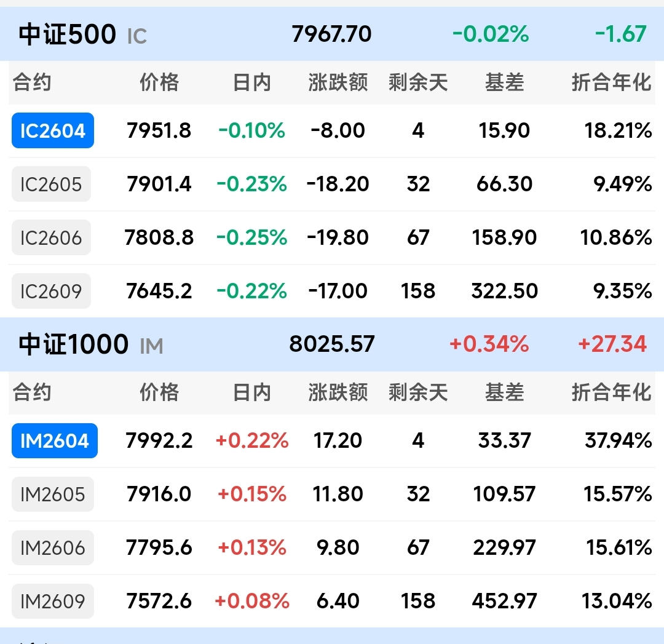Tap the IM2606 contract label
Viewport: 664px width, 644px height.
tap(53, 547)
